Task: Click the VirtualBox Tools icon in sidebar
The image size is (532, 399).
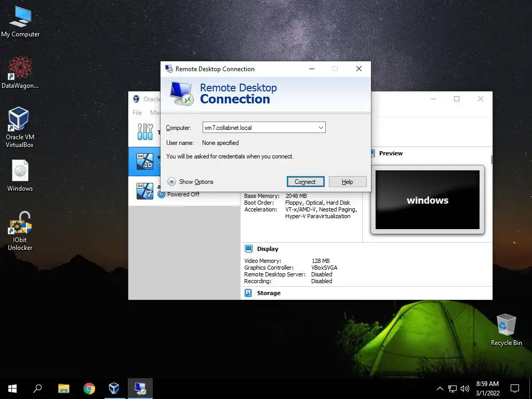Action: pyautogui.click(x=145, y=131)
